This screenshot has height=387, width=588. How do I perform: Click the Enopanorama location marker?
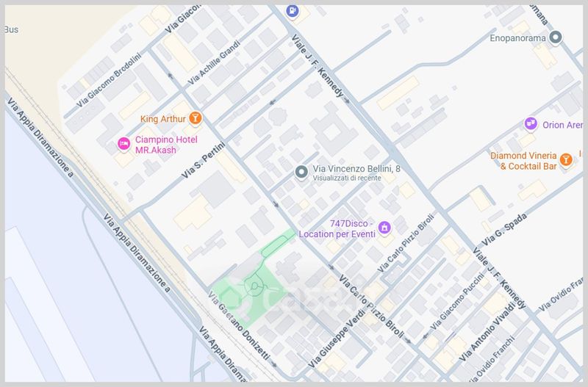click(556, 37)
